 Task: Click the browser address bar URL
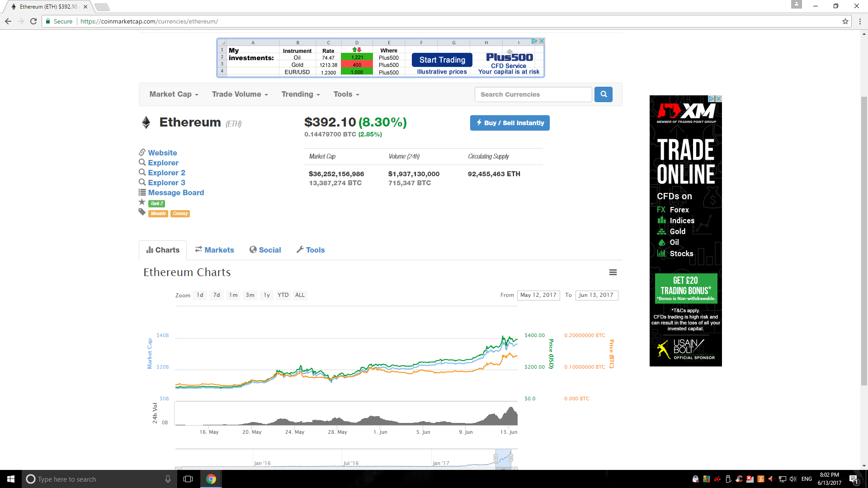pos(149,21)
